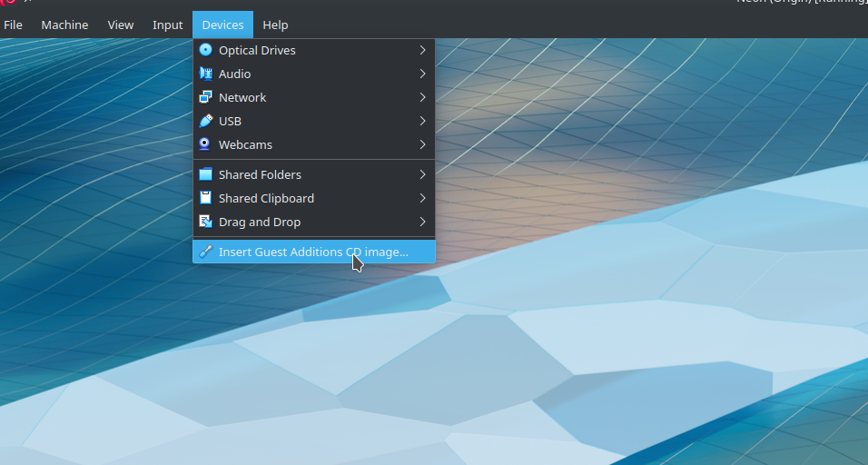Click the USB plug icon
This screenshot has width=868, height=465.
point(205,121)
